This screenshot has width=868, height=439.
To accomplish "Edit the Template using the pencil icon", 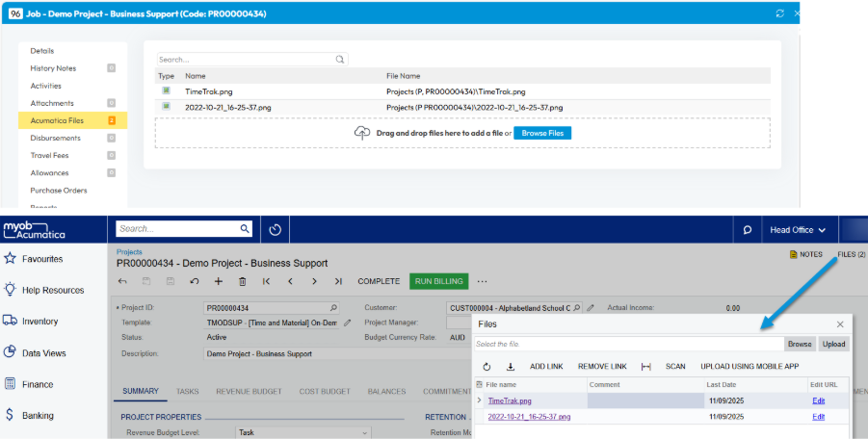I will pos(347,323).
